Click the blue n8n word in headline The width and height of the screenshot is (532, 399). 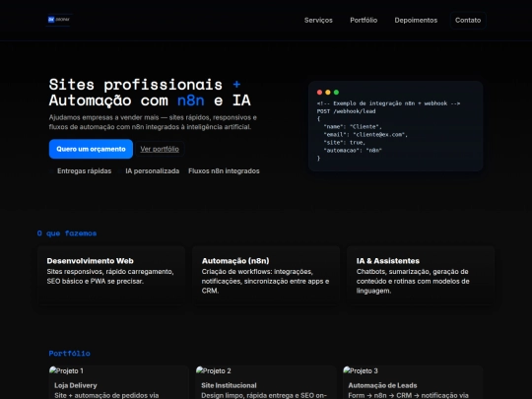tap(191, 100)
